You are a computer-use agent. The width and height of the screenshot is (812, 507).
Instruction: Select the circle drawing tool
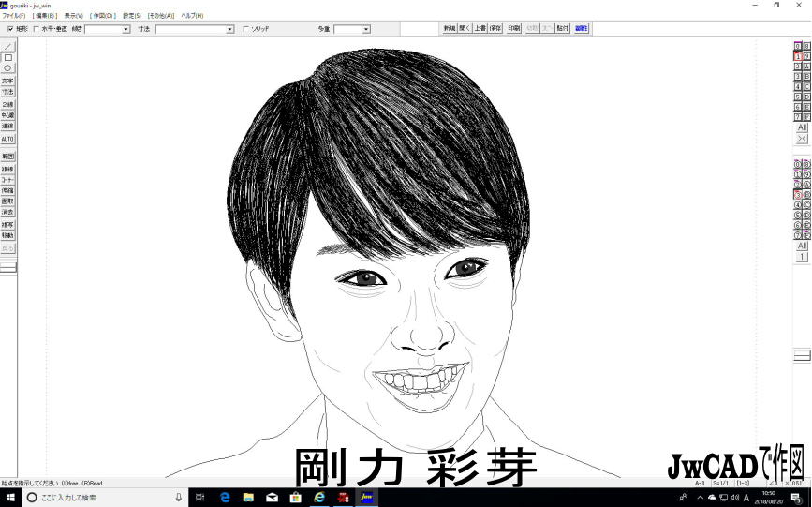[x=7, y=68]
